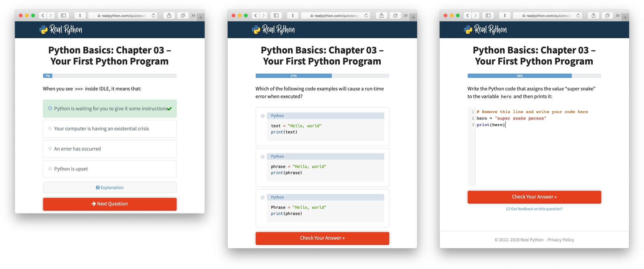The width and height of the screenshot is (644, 269).
Task: Click back arrow in middle browser window
Action: tap(256, 15)
